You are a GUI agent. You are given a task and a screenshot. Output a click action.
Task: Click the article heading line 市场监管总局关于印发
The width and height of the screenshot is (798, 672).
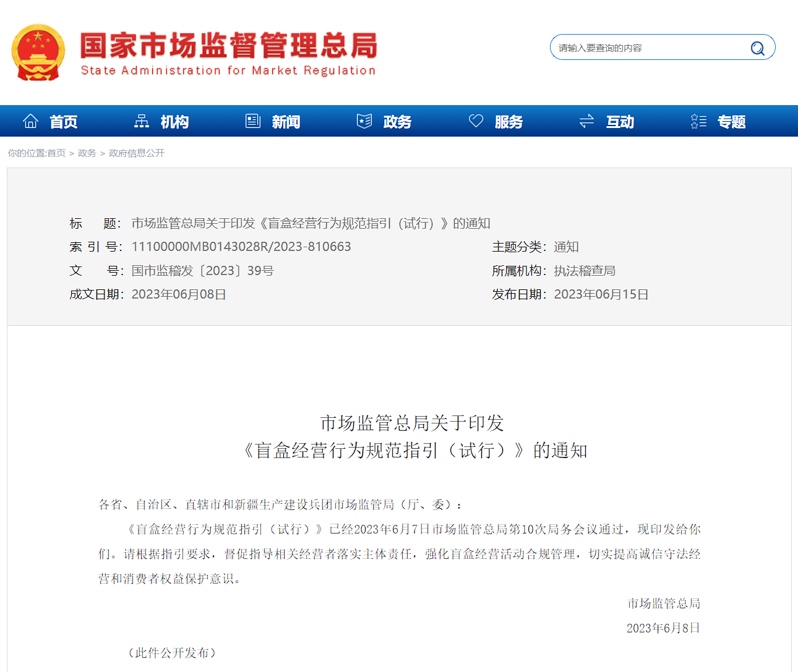[x=412, y=423]
